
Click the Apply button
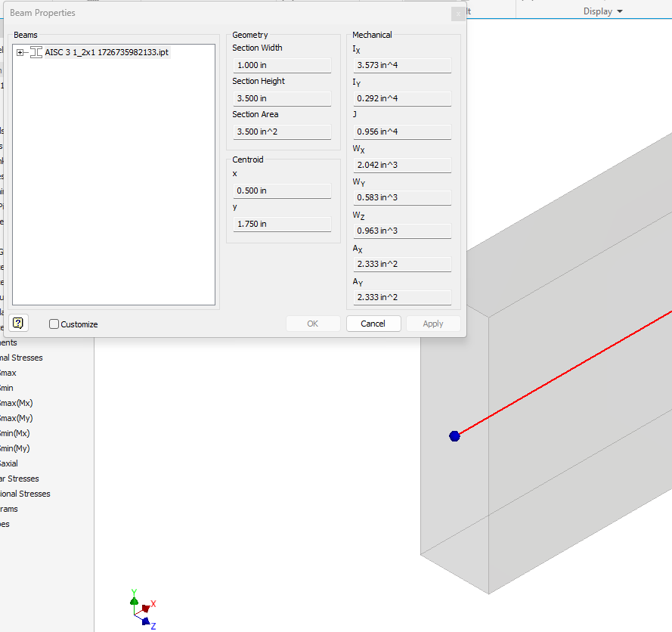[x=432, y=324]
